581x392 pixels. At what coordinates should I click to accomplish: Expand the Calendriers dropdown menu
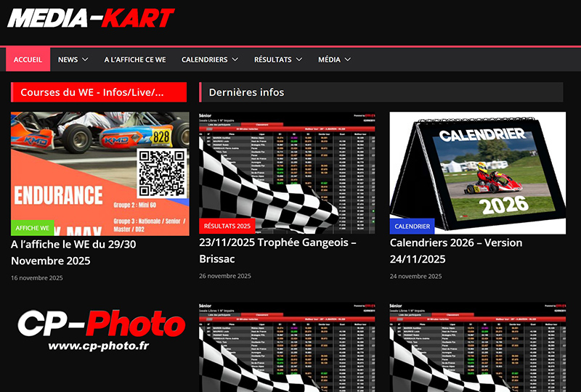click(211, 60)
